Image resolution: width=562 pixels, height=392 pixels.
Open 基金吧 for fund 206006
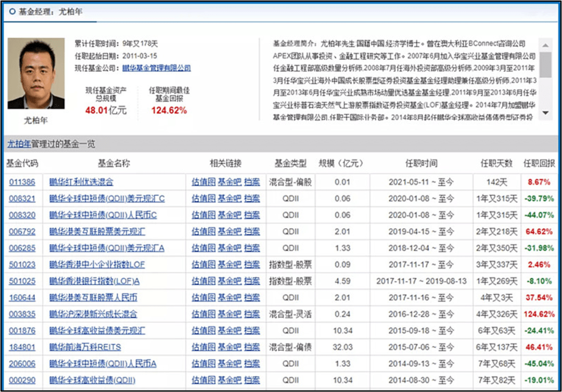point(230,364)
